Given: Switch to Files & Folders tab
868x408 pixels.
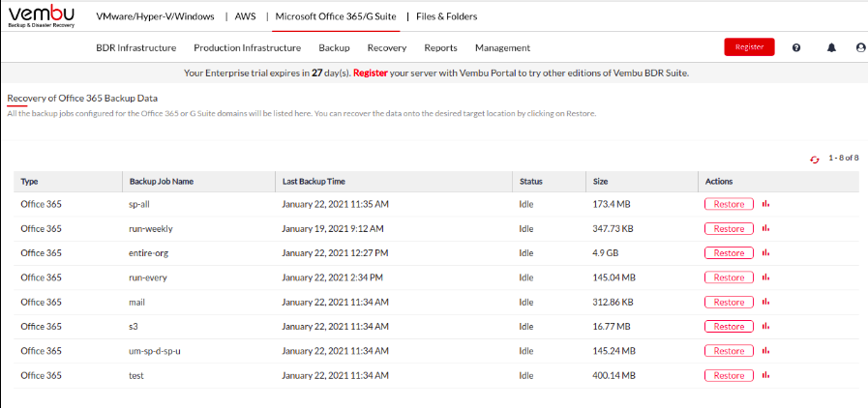Looking at the screenshot, I should (447, 16).
